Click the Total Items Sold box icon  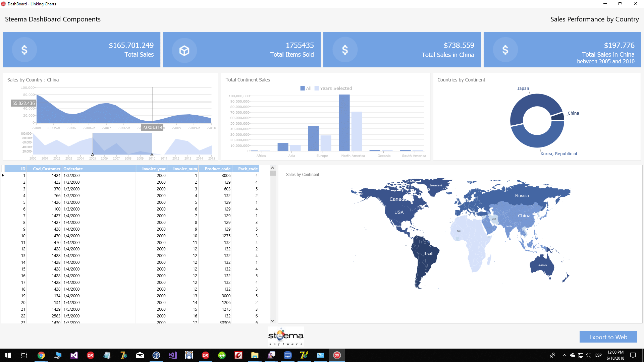click(185, 49)
